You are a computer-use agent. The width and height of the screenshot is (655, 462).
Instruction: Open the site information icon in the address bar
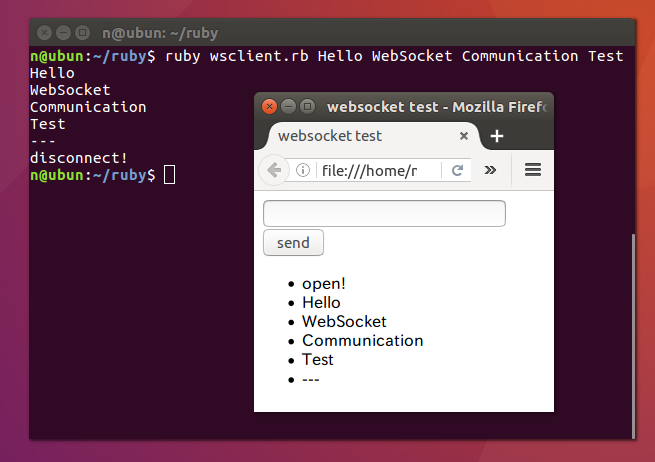tap(303, 170)
